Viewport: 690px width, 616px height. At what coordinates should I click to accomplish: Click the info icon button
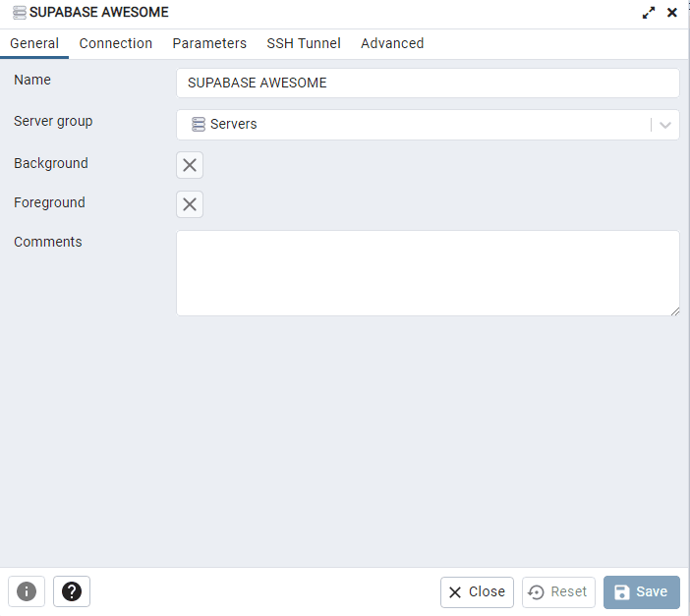(x=27, y=591)
